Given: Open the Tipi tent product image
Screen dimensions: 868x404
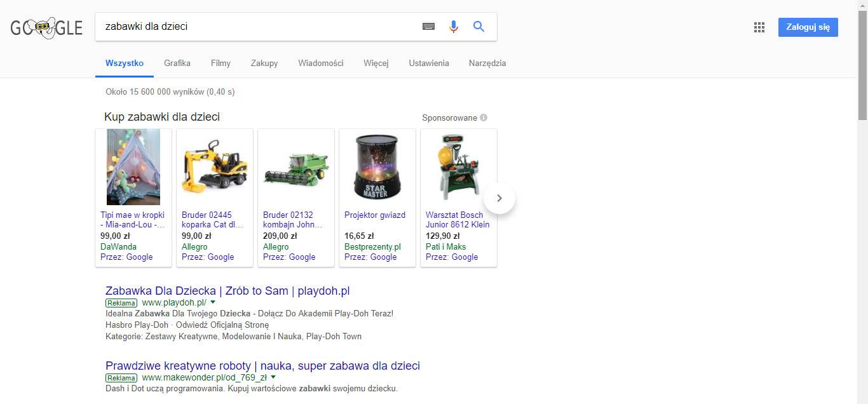Looking at the screenshot, I should [133, 167].
